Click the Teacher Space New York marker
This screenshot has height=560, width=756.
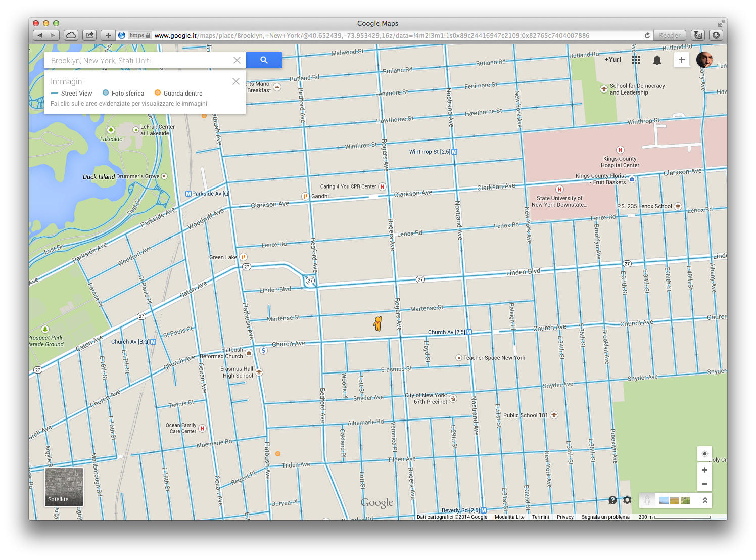tap(459, 358)
